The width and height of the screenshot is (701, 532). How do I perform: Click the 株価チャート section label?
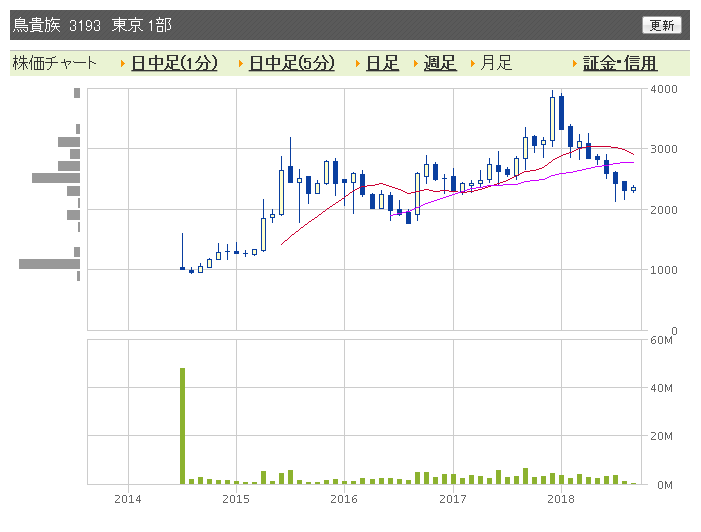click(x=55, y=63)
